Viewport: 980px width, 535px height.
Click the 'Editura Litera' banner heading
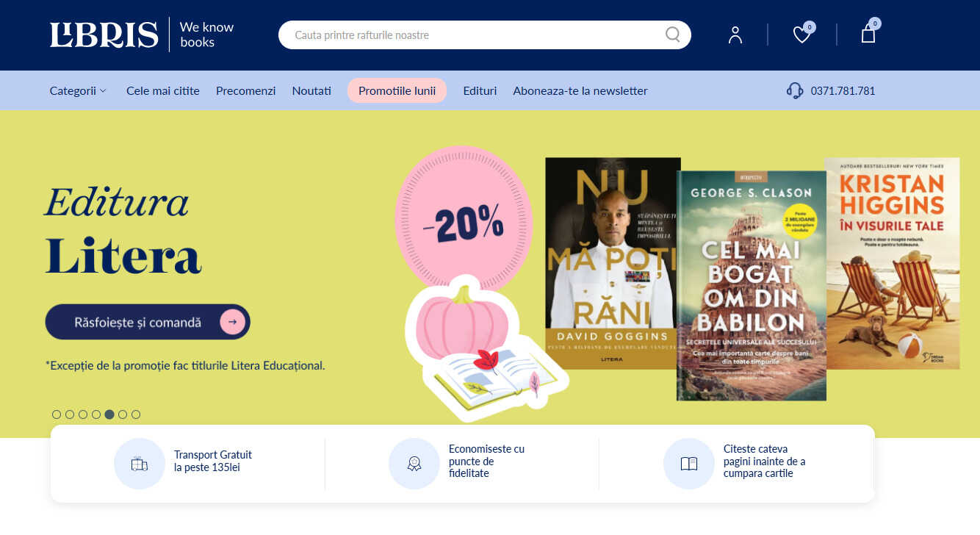(x=123, y=231)
